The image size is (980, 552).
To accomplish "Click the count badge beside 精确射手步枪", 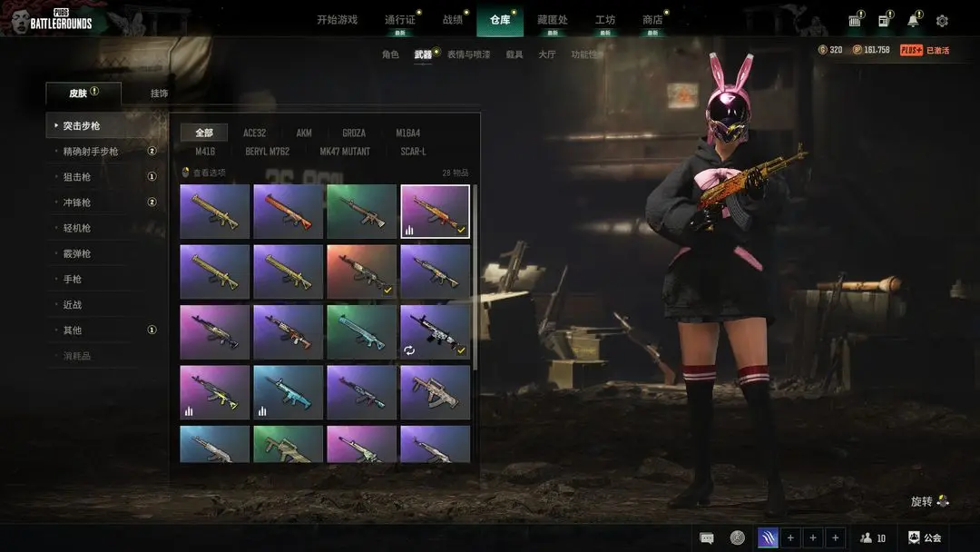I will [152, 151].
